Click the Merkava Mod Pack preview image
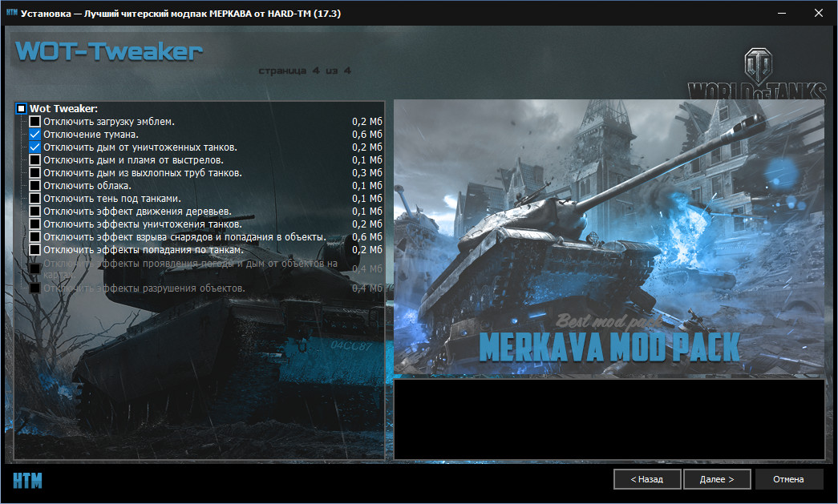This screenshot has width=838, height=504. pyautogui.click(x=609, y=238)
